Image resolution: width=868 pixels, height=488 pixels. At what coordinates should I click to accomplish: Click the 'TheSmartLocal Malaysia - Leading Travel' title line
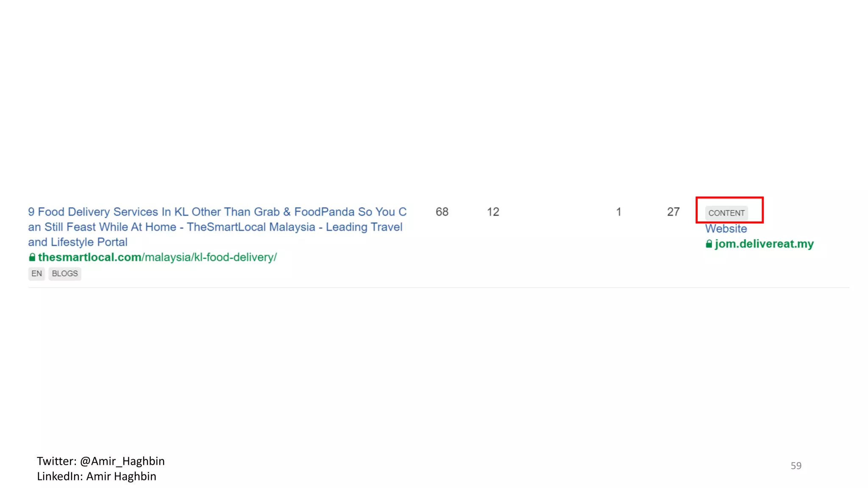coord(295,227)
